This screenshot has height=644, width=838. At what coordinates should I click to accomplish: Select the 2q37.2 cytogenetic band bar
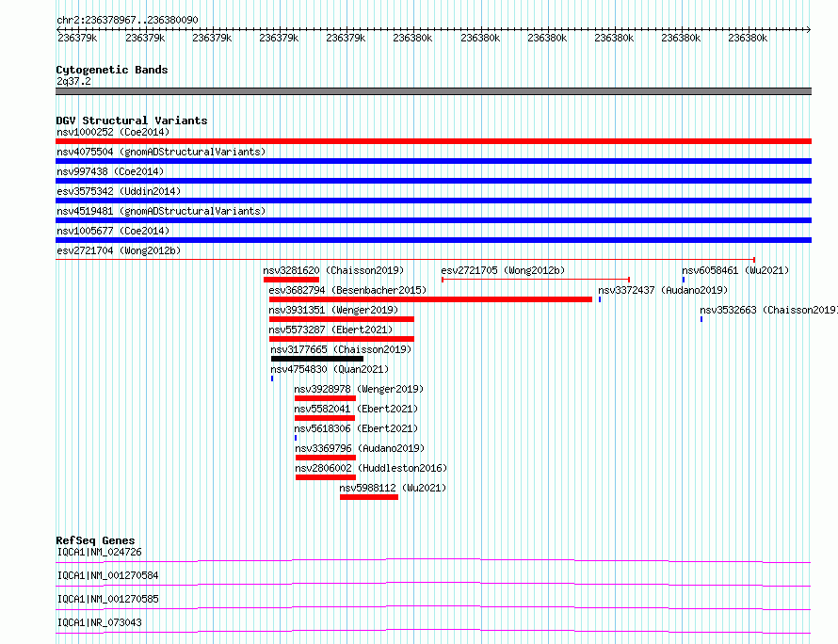(x=433, y=91)
